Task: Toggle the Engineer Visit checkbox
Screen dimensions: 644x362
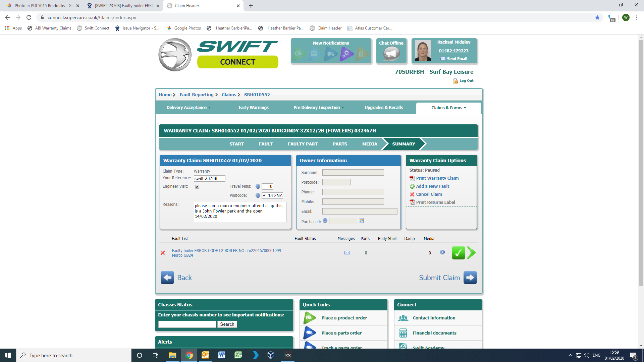Action: 197,187
